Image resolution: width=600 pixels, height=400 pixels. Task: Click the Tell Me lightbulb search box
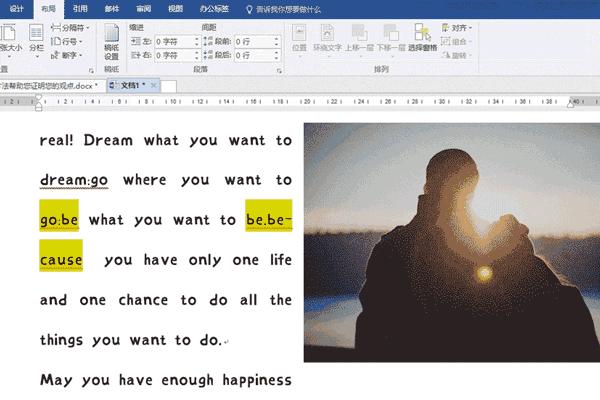coord(284,9)
